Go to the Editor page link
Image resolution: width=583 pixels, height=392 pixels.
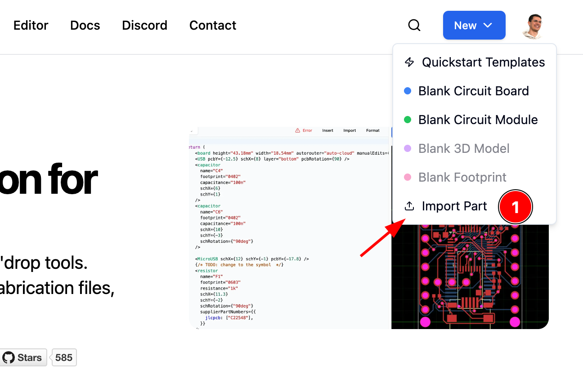pos(31,26)
